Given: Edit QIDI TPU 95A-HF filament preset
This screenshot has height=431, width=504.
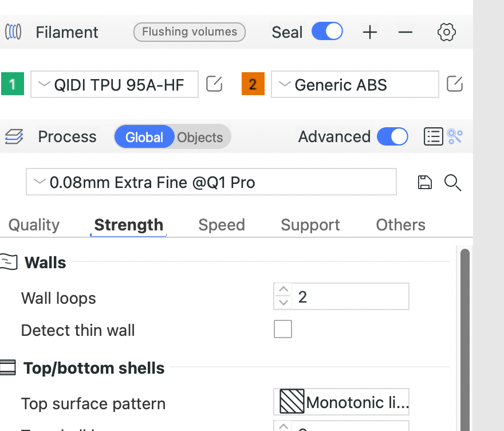Looking at the screenshot, I should (214, 84).
